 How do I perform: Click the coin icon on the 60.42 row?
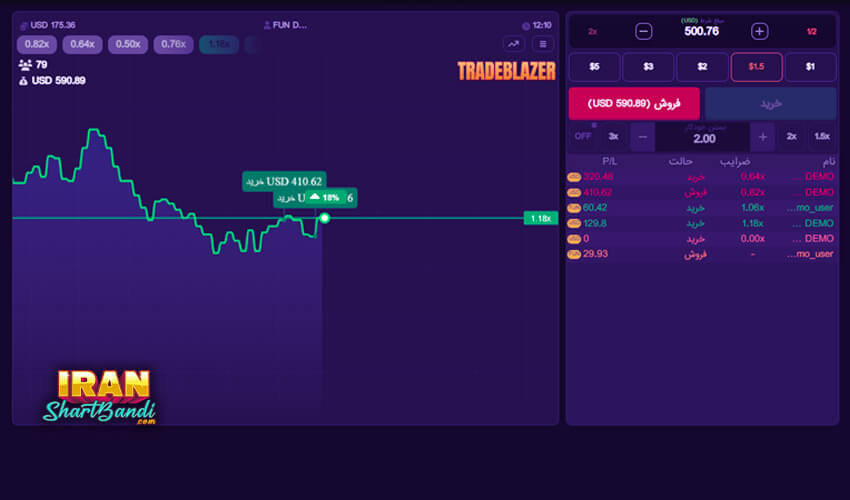point(574,208)
